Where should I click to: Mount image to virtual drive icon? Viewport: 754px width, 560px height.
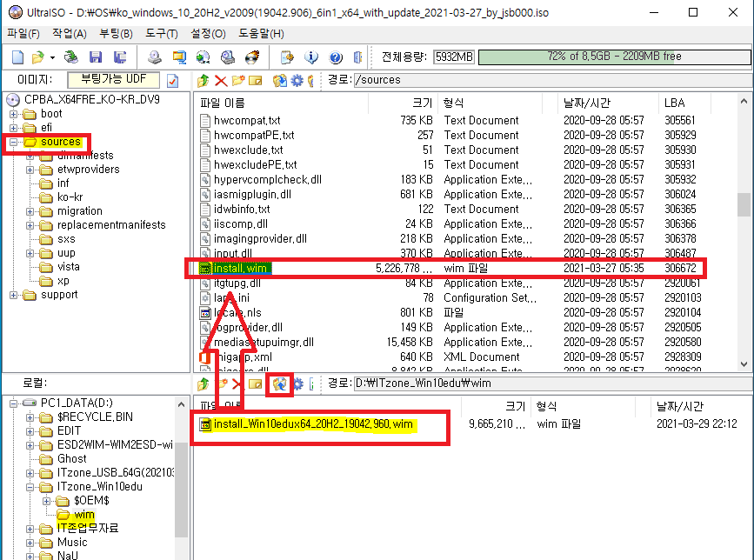228,57
